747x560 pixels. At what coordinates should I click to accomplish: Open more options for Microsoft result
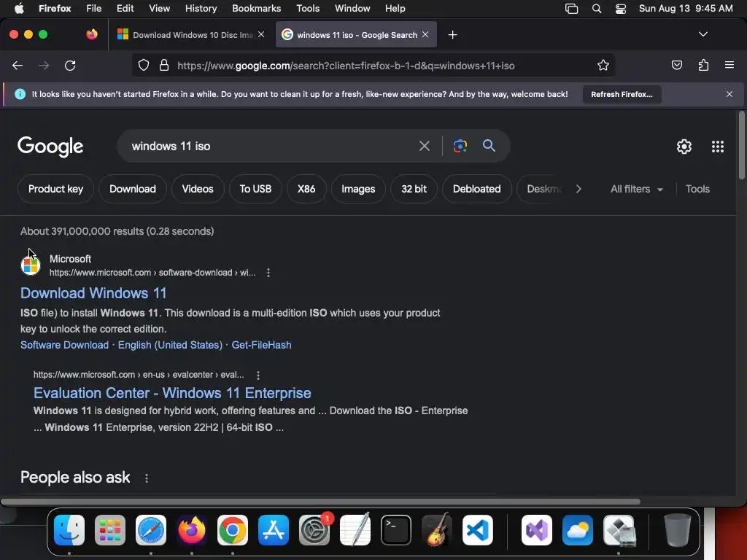point(268,273)
